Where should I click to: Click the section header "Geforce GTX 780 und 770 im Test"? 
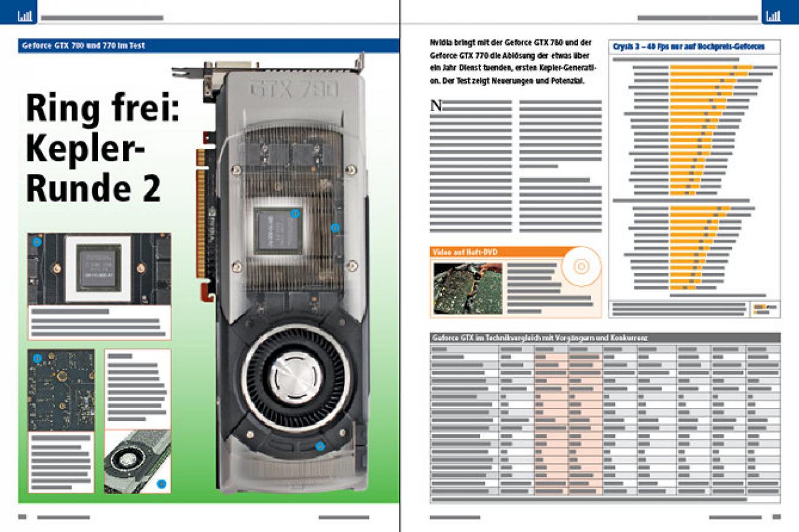coord(83,46)
